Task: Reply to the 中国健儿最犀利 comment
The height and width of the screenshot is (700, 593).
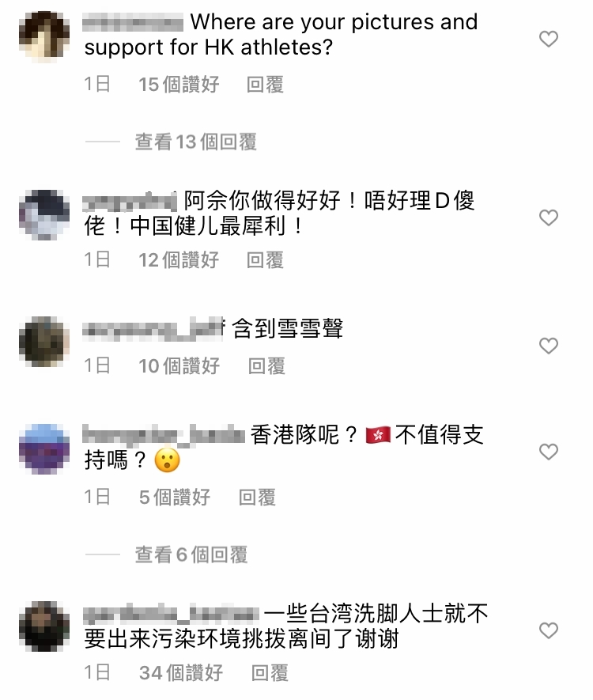Action: coord(265,259)
